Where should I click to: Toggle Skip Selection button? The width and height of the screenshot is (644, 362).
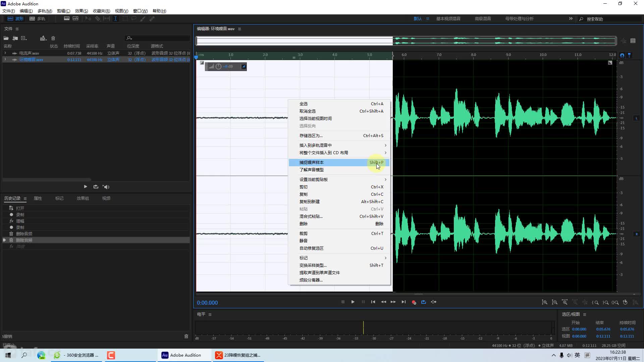click(434, 302)
